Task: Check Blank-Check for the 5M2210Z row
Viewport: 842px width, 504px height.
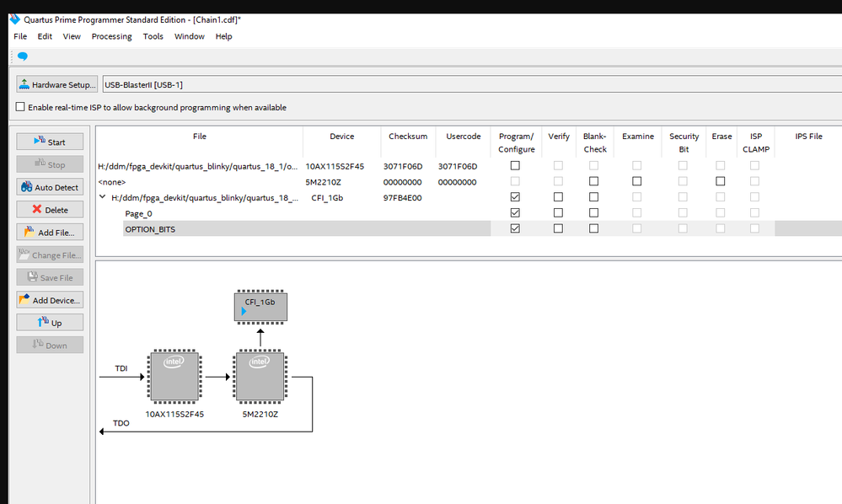Action: (x=593, y=181)
